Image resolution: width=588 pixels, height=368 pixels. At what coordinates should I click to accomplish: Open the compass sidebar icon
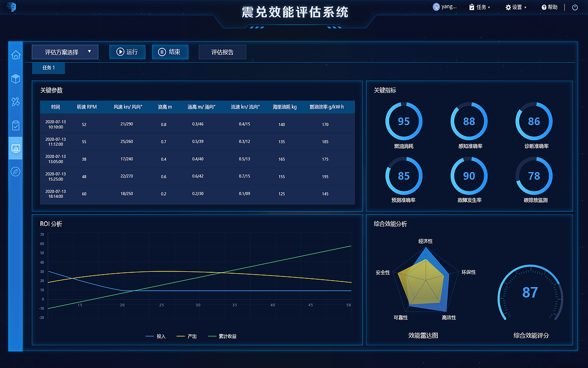(16, 172)
